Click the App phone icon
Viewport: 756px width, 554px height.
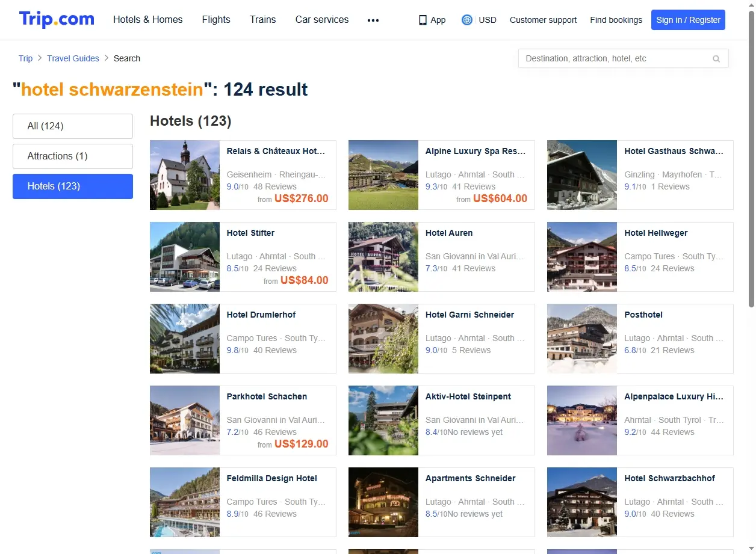pyautogui.click(x=423, y=20)
